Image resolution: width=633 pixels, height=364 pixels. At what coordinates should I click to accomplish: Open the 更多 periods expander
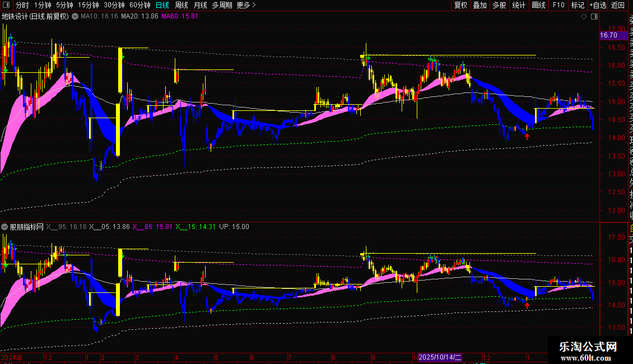tap(246, 5)
